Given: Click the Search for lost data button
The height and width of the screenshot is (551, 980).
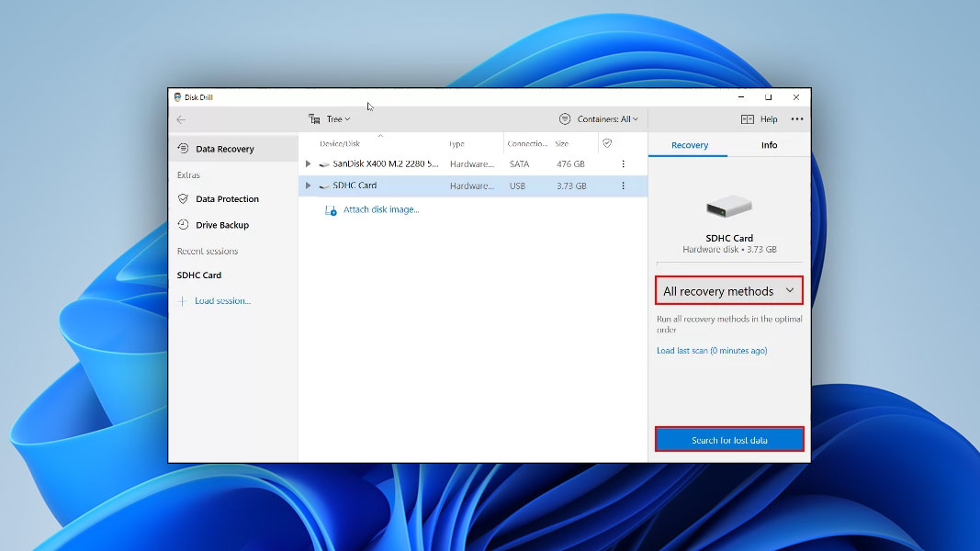Looking at the screenshot, I should click(x=729, y=439).
